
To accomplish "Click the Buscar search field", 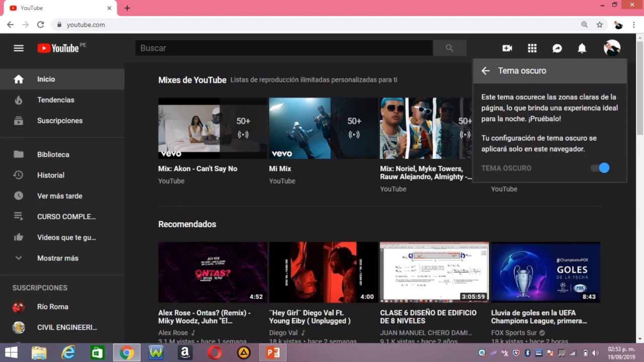I will pyautogui.click(x=284, y=48).
